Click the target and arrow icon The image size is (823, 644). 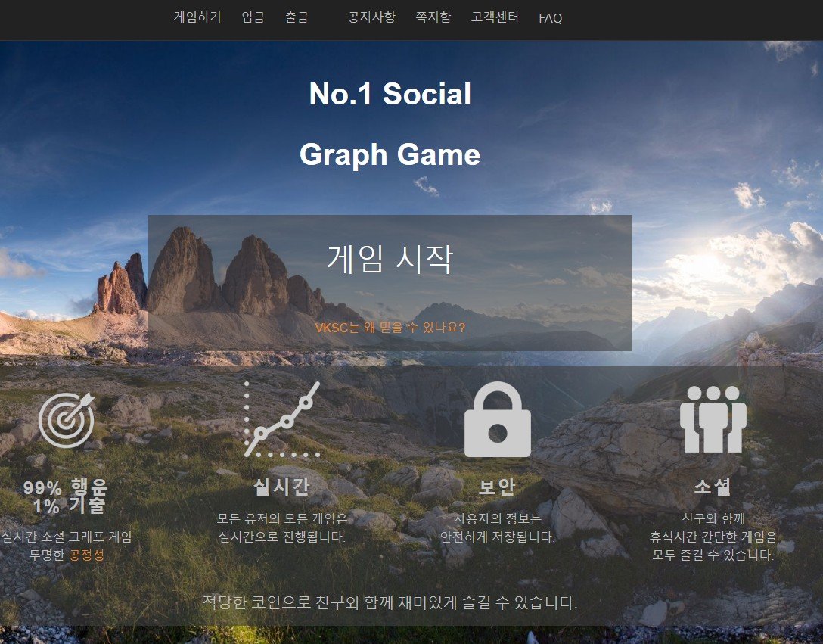(67, 420)
